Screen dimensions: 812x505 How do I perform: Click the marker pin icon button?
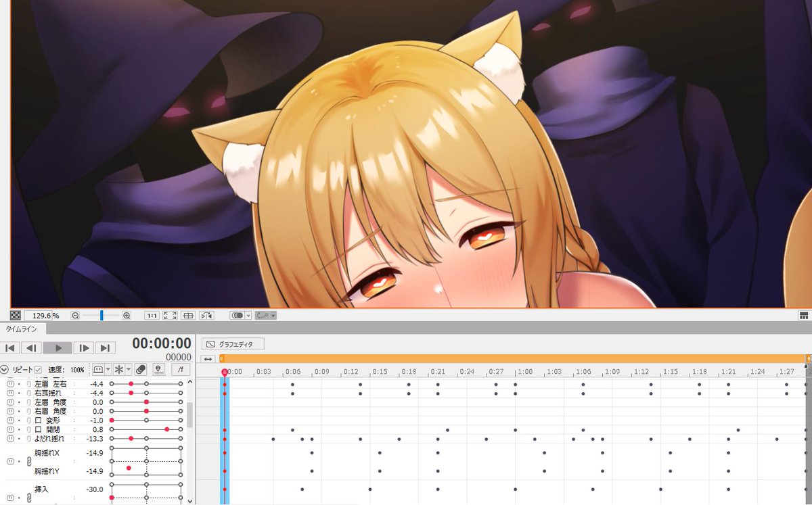pos(158,370)
